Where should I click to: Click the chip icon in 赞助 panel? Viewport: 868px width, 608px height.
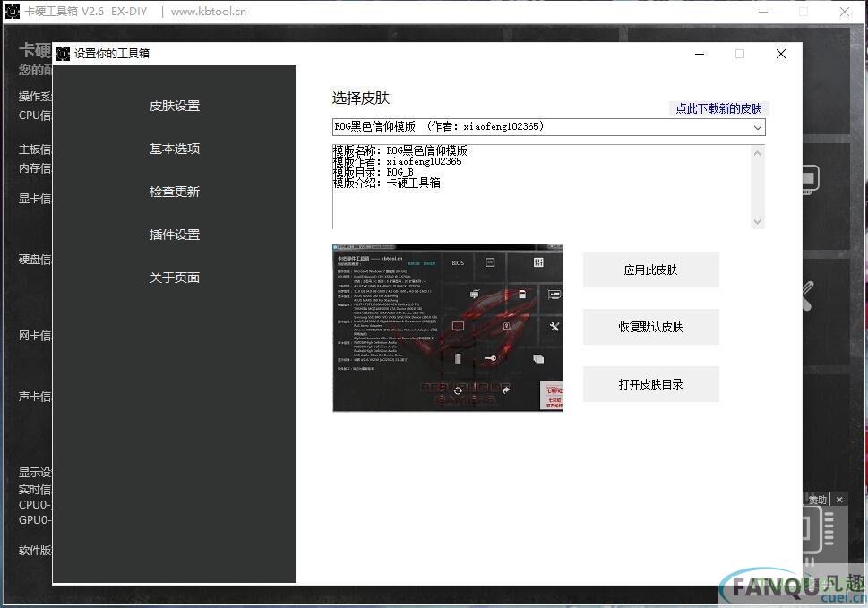pyautogui.click(x=818, y=530)
